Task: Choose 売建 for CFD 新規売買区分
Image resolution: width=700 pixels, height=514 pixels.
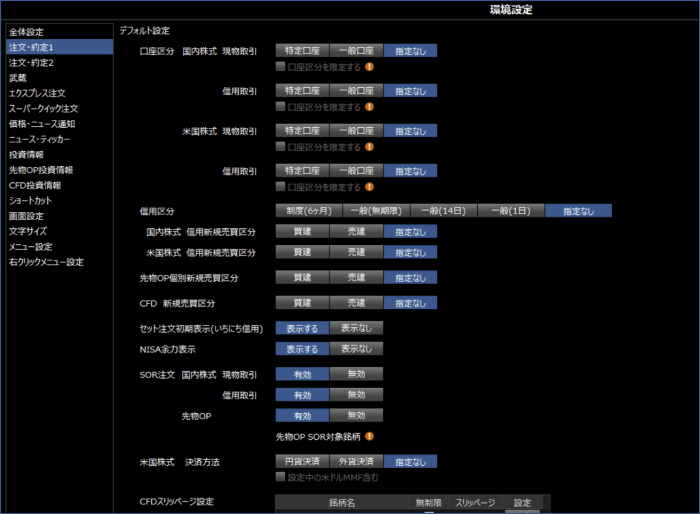Action: (x=356, y=303)
